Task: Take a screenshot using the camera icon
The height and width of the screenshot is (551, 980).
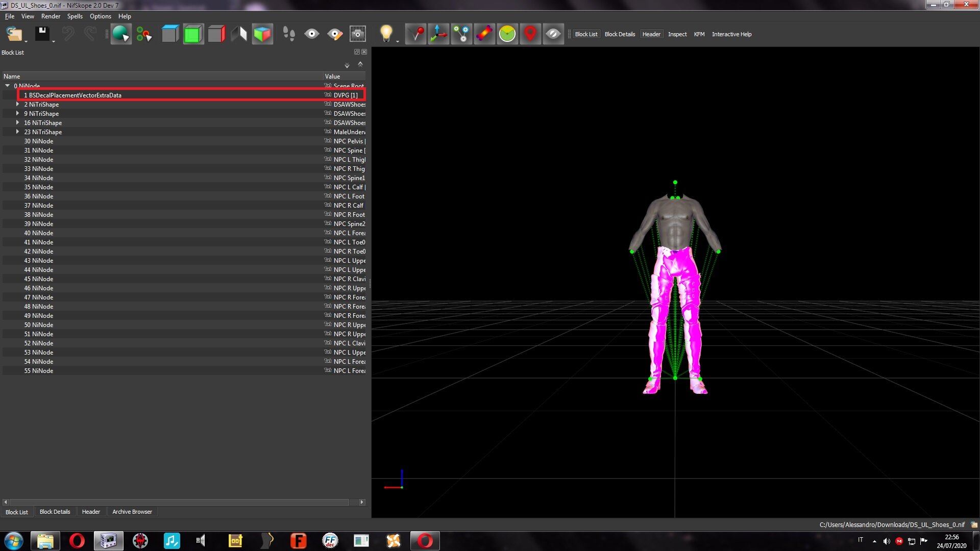Action: 358,34
